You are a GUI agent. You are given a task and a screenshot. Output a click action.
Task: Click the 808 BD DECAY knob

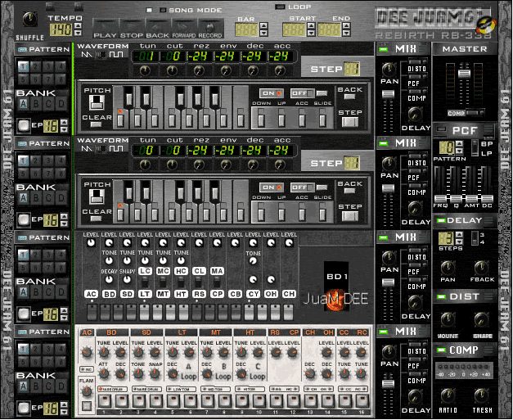coord(109,279)
